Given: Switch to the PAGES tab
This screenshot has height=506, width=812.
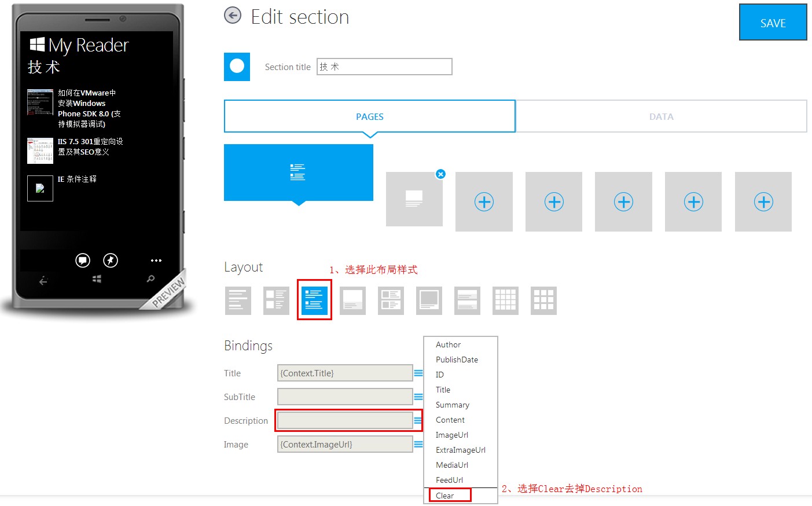Looking at the screenshot, I should coord(369,116).
